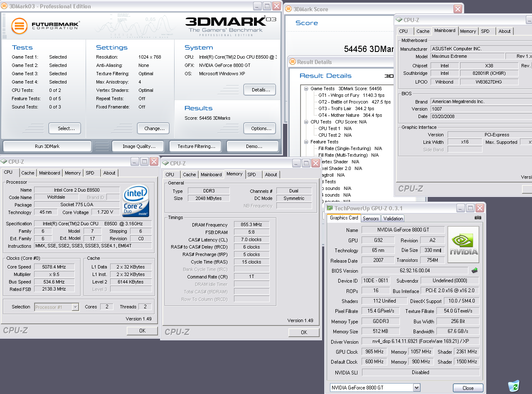Click the Intel Core 2 Duo logo in CPU-Z
The image size is (532, 394).
[135, 201]
